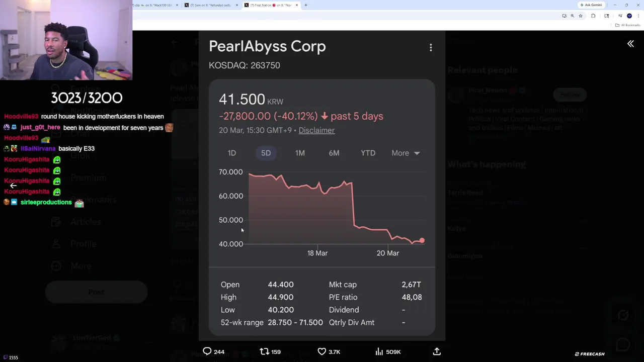Image resolution: width=644 pixels, height=362 pixels.
Task: Bookmark the page with the star icon
Action: click(581, 16)
